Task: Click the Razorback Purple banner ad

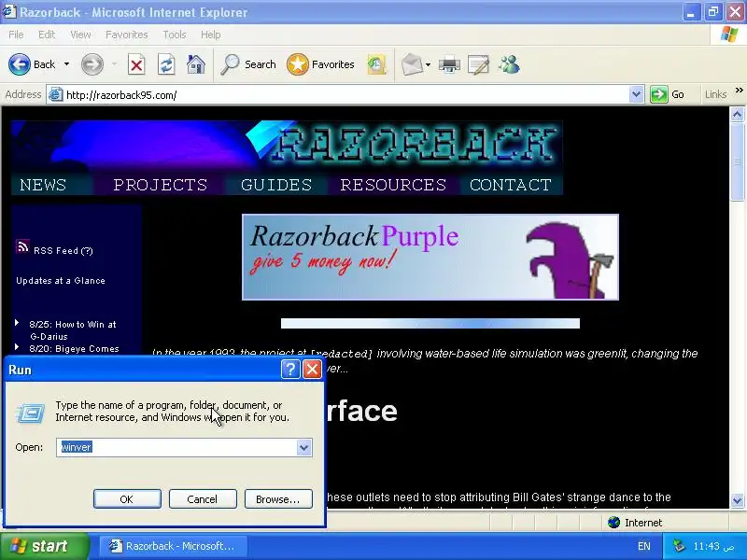Action: coord(430,257)
